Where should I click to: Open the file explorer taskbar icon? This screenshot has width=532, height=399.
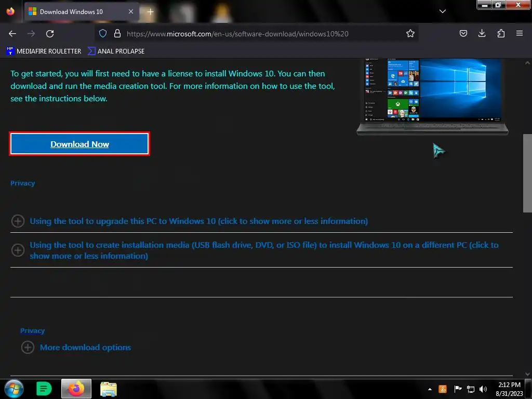tap(109, 389)
